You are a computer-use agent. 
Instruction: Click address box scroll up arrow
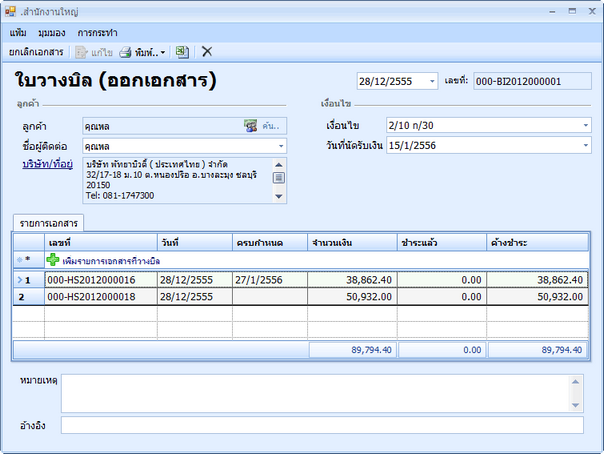(x=279, y=165)
